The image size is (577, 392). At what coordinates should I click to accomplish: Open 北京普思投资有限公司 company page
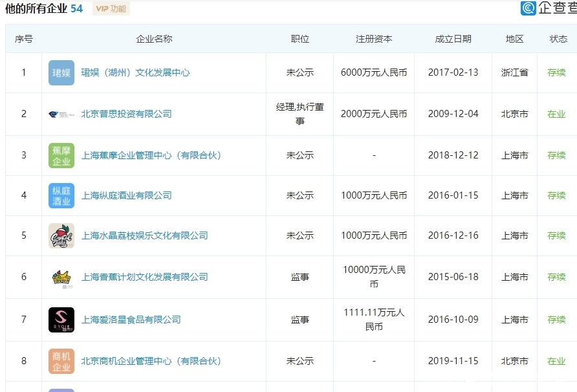128,114
